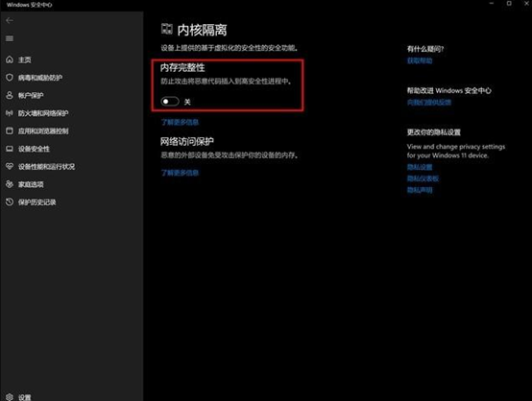Minimize the Windows 安全中心 window
This screenshot has width=532, height=401.
coord(492,4)
